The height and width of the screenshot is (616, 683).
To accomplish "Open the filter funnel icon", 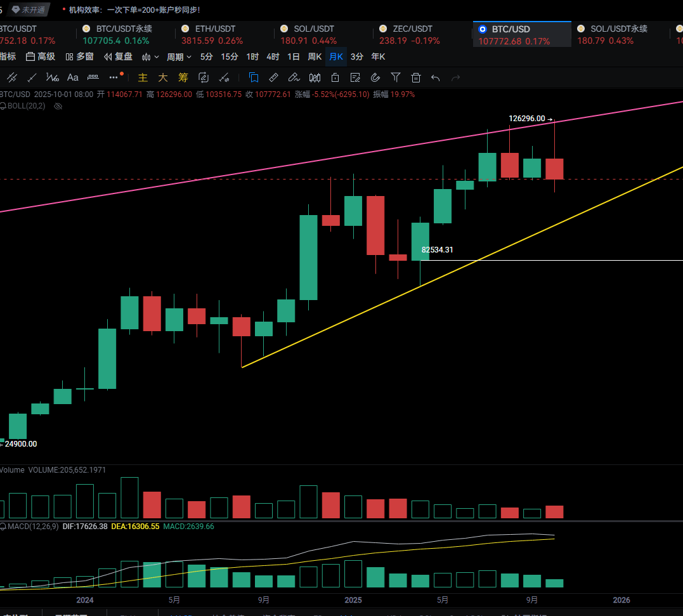I will tap(396, 77).
